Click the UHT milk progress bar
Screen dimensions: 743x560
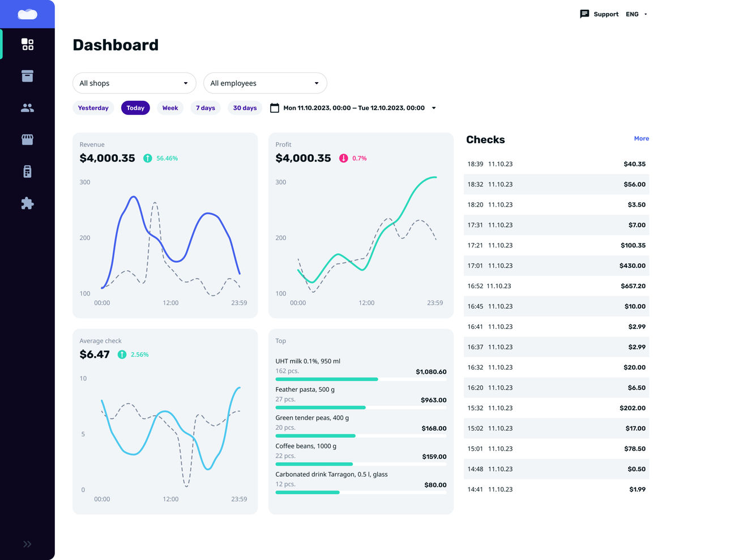coord(361,379)
